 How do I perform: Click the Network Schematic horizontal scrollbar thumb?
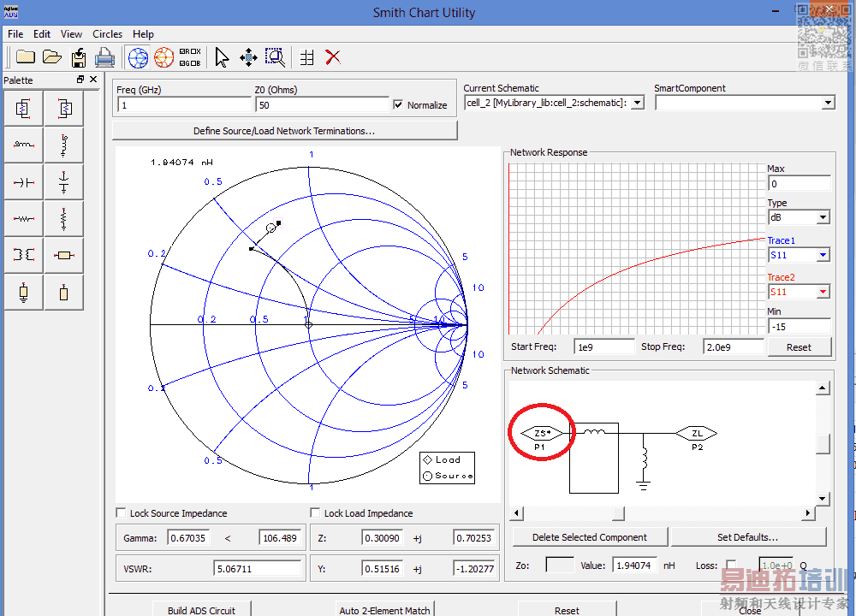(616, 513)
